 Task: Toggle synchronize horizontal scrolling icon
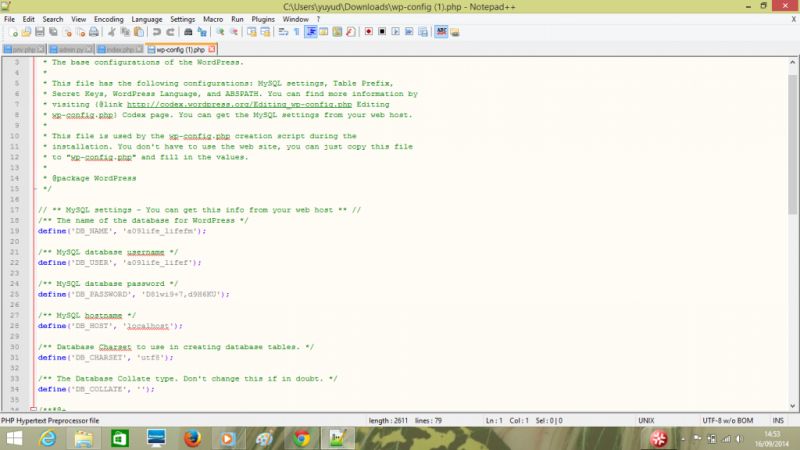pos(265,32)
